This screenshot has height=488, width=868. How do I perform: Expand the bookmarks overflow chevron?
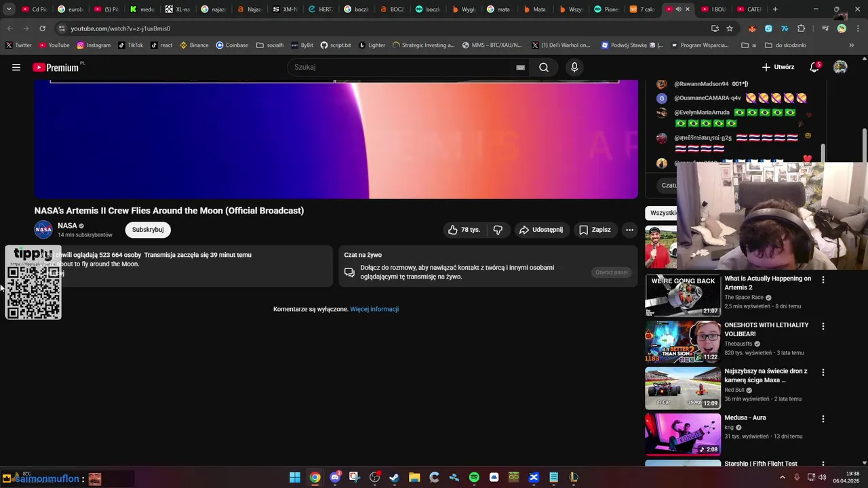[x=852, y=45]
